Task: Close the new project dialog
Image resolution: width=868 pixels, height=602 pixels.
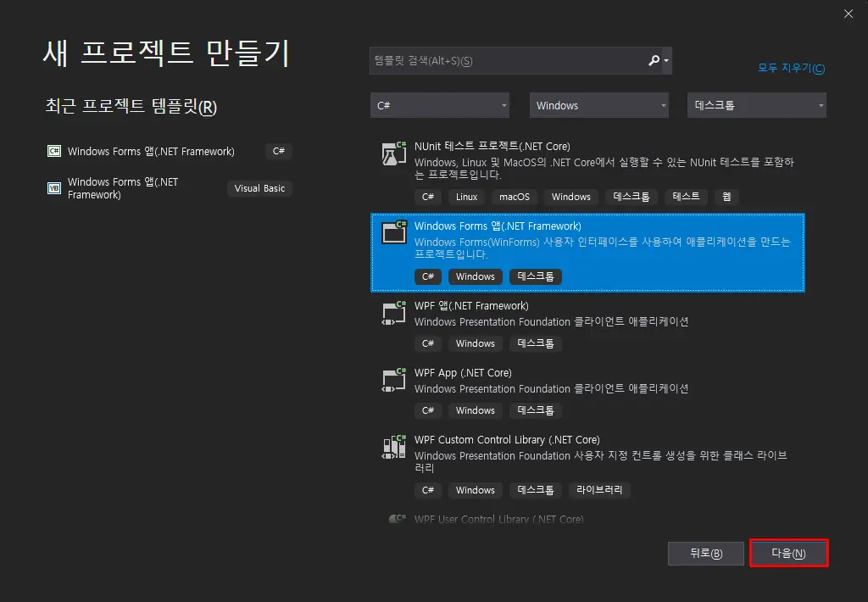Action: [848, 14]
